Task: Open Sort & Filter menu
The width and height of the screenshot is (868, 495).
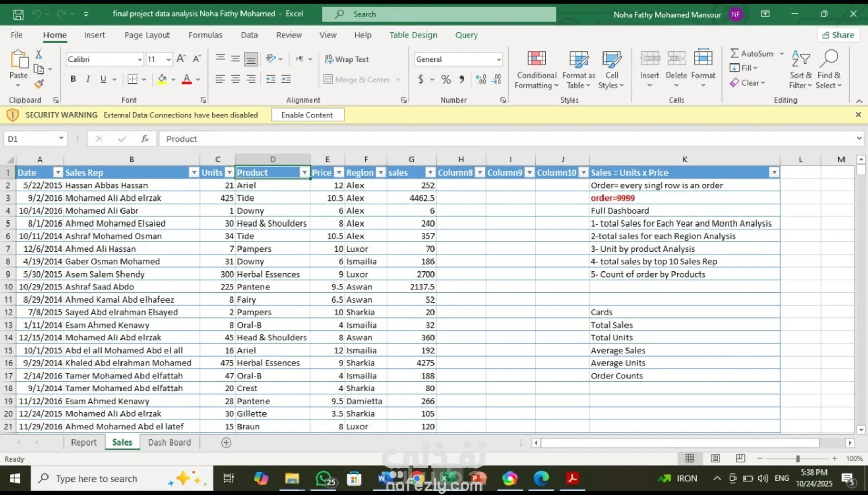Action: tap(801, 70)
